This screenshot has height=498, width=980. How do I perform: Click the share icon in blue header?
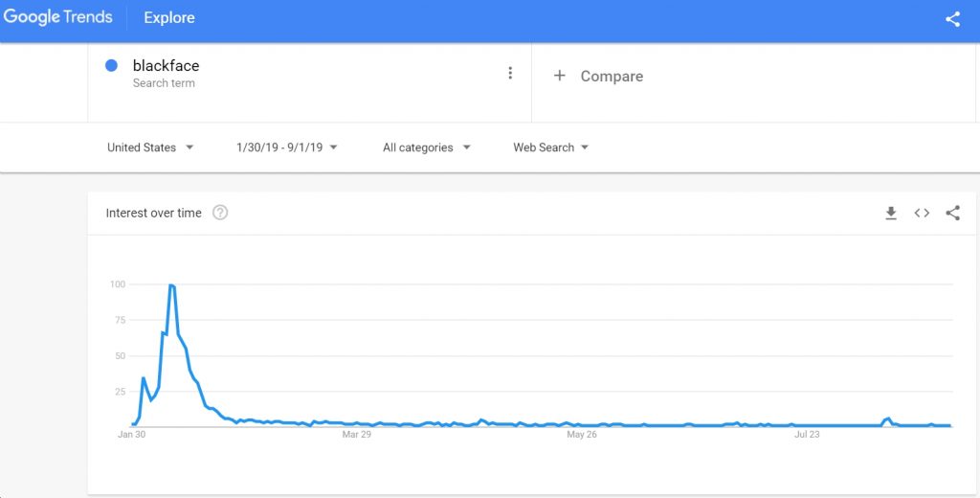click(x=952, y=19)
